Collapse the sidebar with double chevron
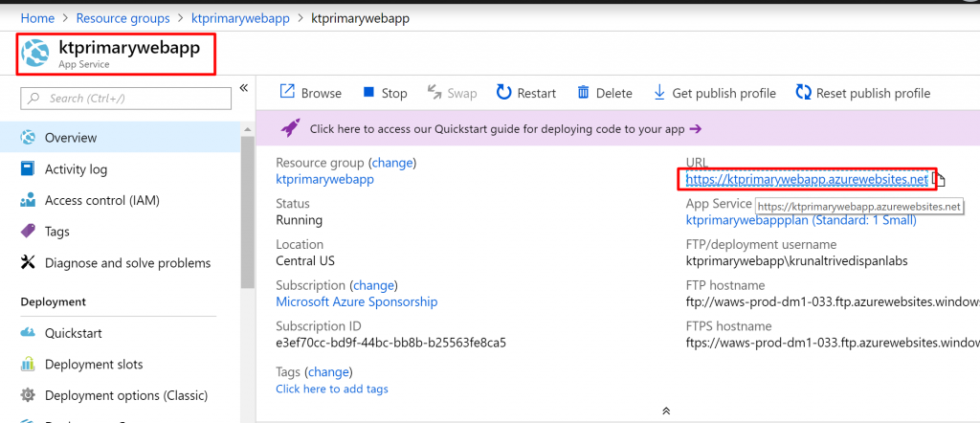Viewport: 980px width, 423px height. click(244, 87)
